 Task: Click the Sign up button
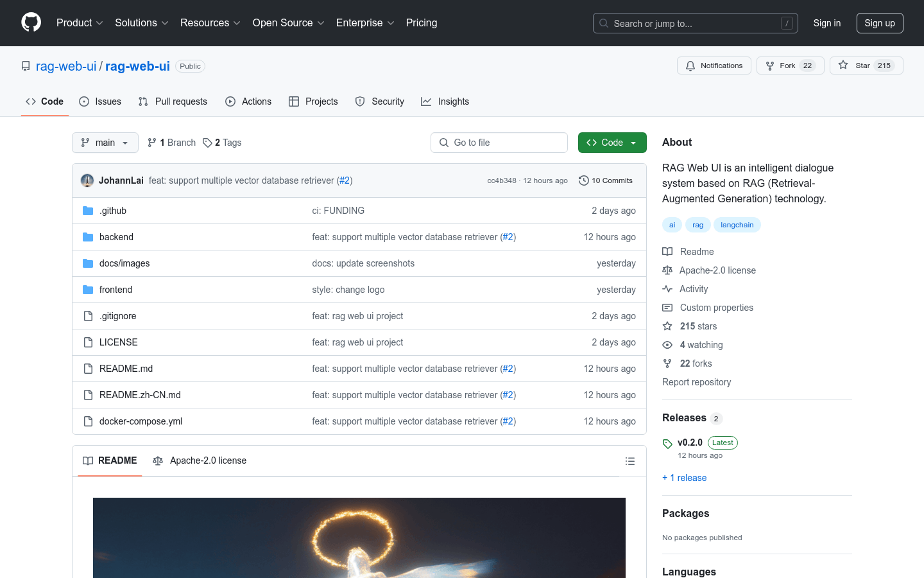(x=879, y=23)
